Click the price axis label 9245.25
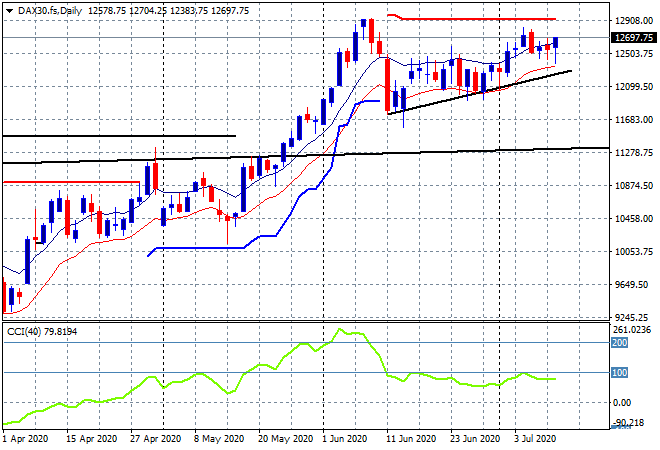This screenshot has height=450, width=660. click(x=631, y=317)
